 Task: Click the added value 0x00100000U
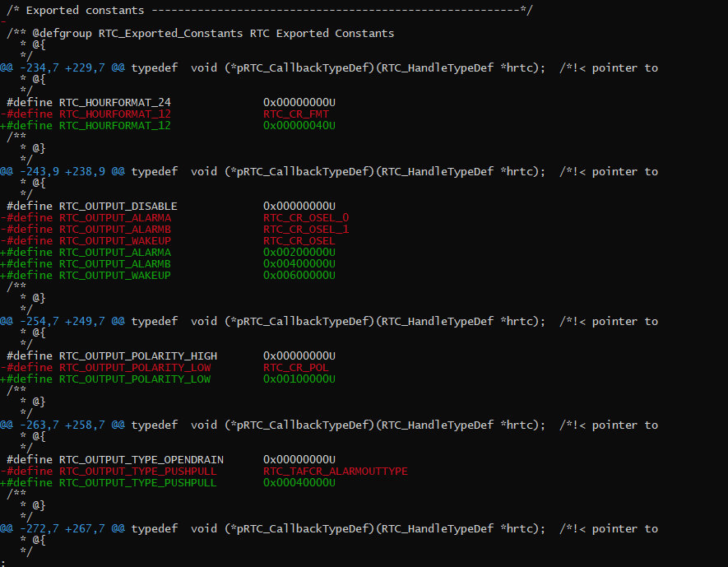click(x=299, y=379)
